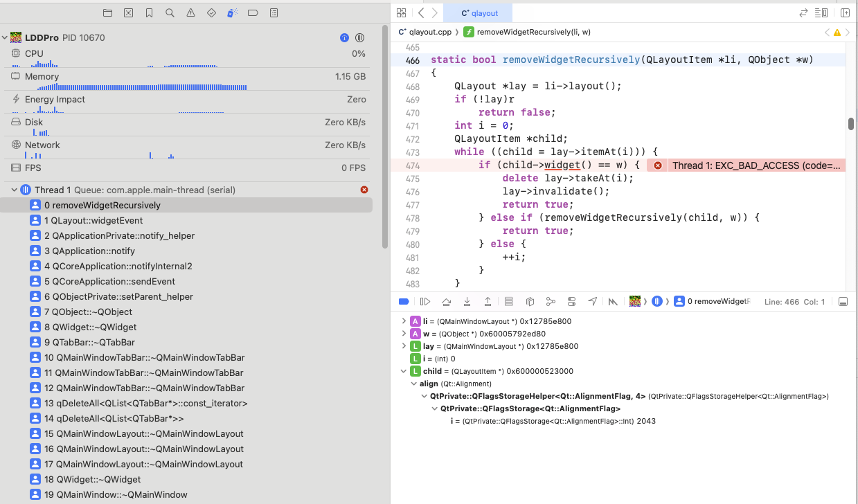Click the yellow warning icon in jump bar

(837, 33)
